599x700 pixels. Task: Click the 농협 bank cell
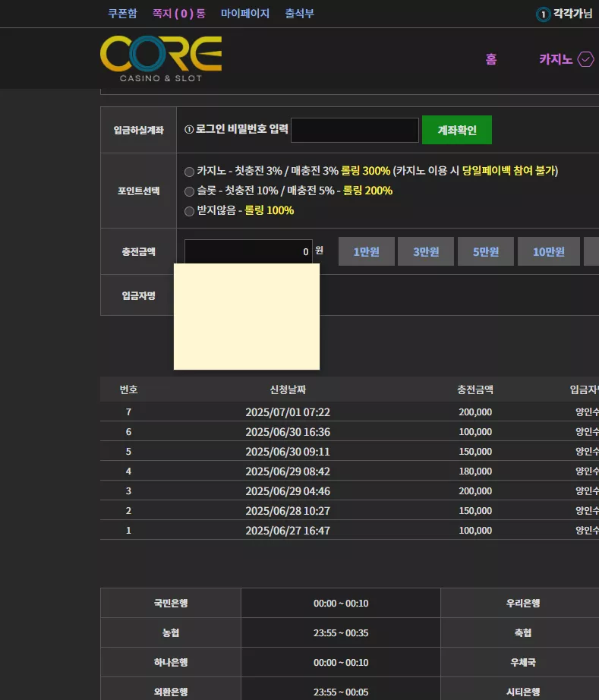(x=171, y=632)
